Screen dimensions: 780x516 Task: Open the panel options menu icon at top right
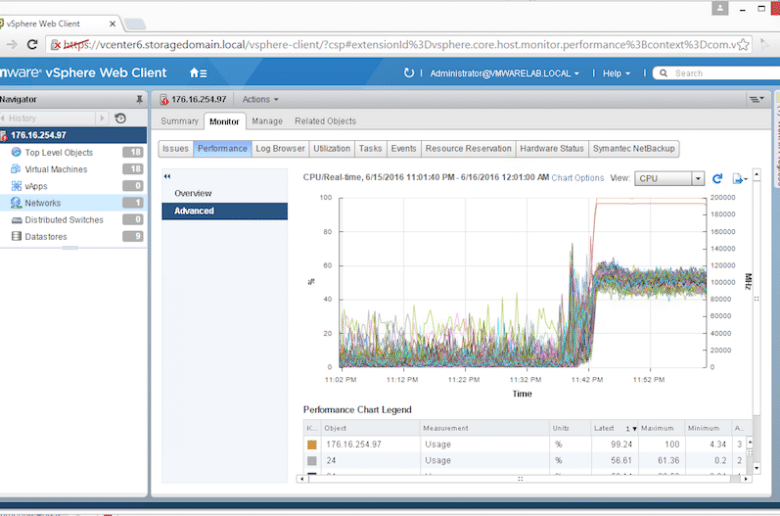coord(757,100)
